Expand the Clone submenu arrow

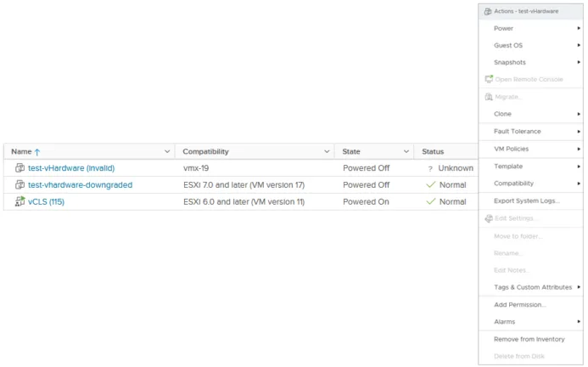pos(579,114)
